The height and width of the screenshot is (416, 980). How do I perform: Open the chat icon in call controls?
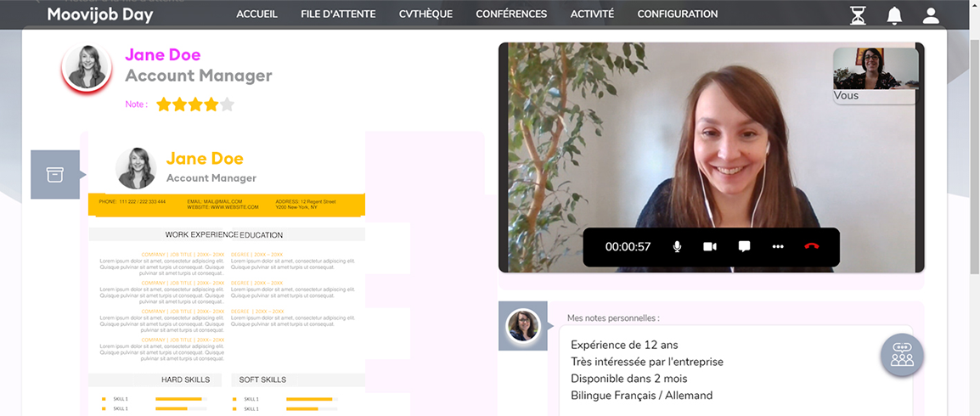tap(744, 247)
